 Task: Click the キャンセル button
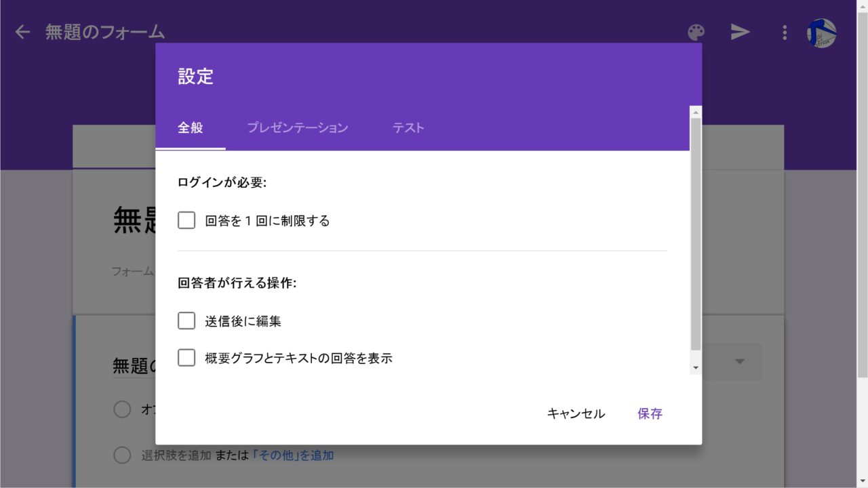pos(576,413)
